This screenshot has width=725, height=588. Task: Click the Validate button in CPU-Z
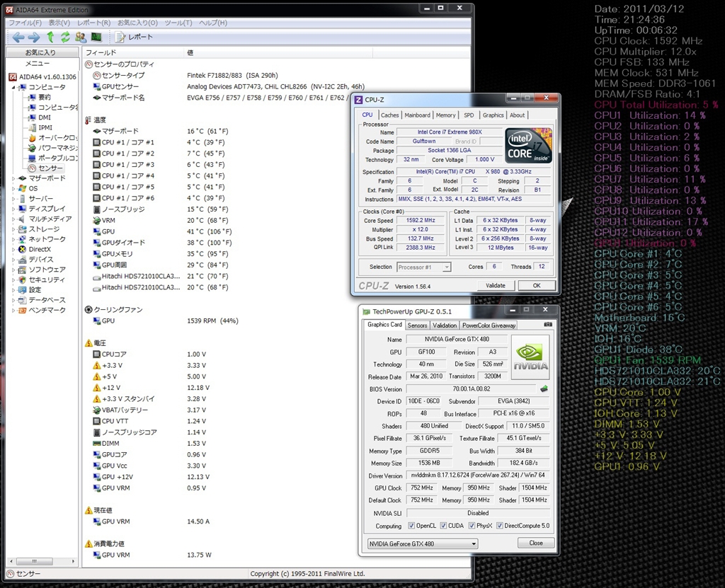(x=496, y=286)
